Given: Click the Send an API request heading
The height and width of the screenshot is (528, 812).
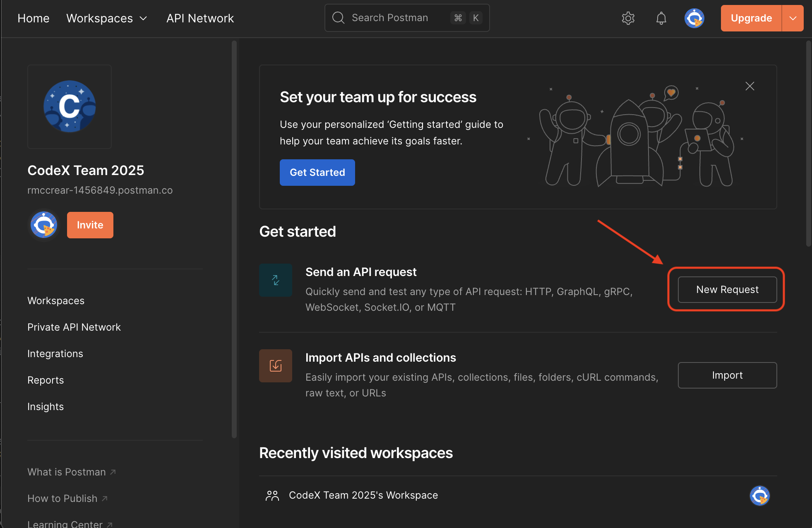Looking at the screenshot, I should click(x=361, y=272).
